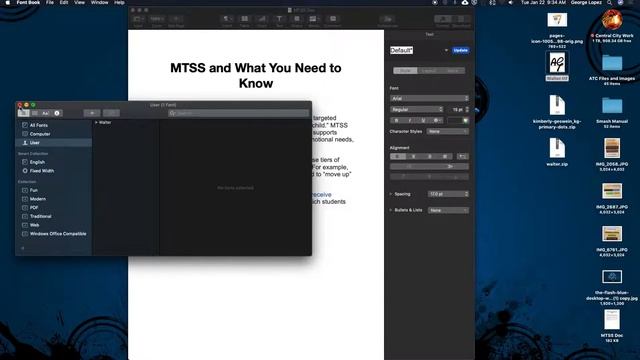Add new collection with sidebar plus button

[x=22, y=248]
